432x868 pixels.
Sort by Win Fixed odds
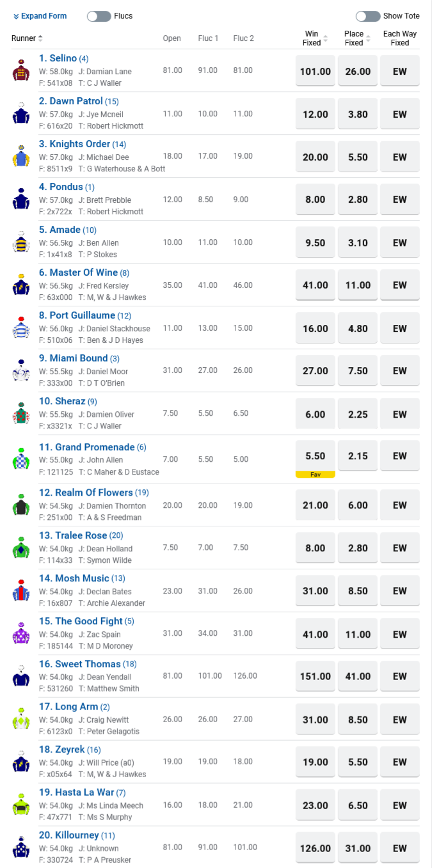pyautogui.click(x=314, y=38)
